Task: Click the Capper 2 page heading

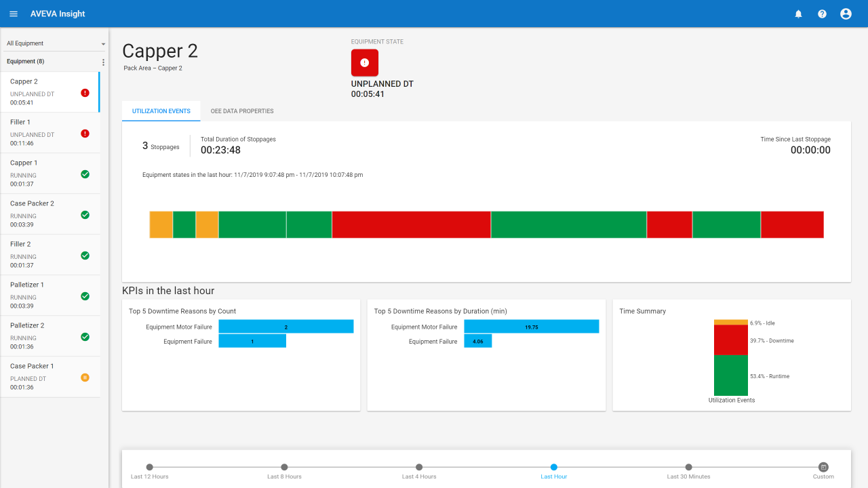Action: (x=160, y=52)
